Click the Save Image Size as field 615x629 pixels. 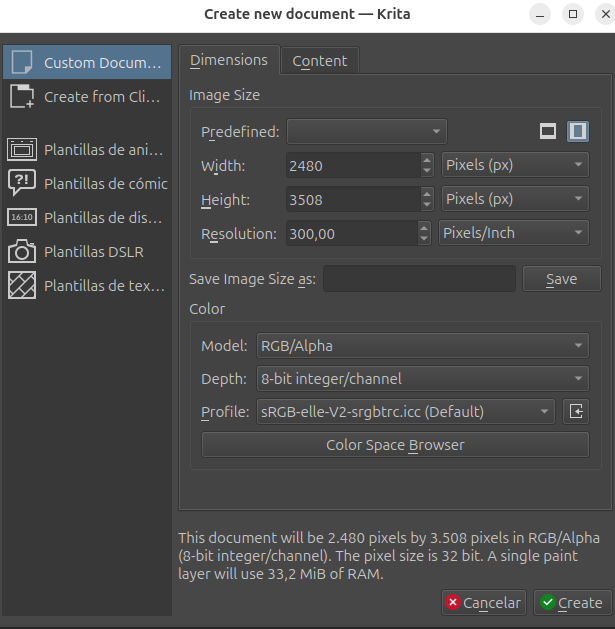[x=419, y=278]
